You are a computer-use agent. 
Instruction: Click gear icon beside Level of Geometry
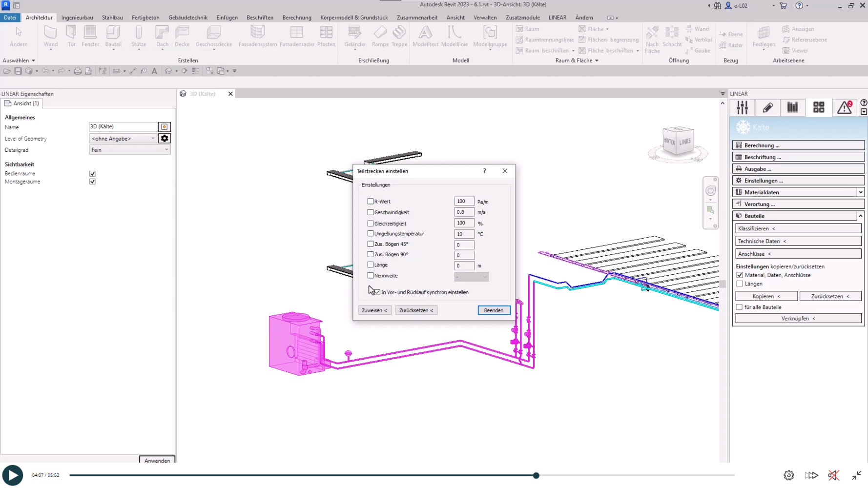[165, 139]
